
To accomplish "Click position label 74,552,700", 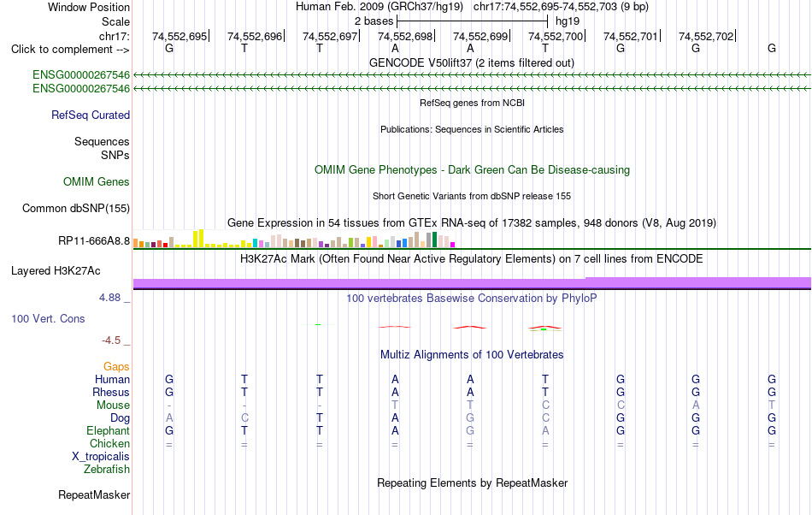I will click(556, 36).
